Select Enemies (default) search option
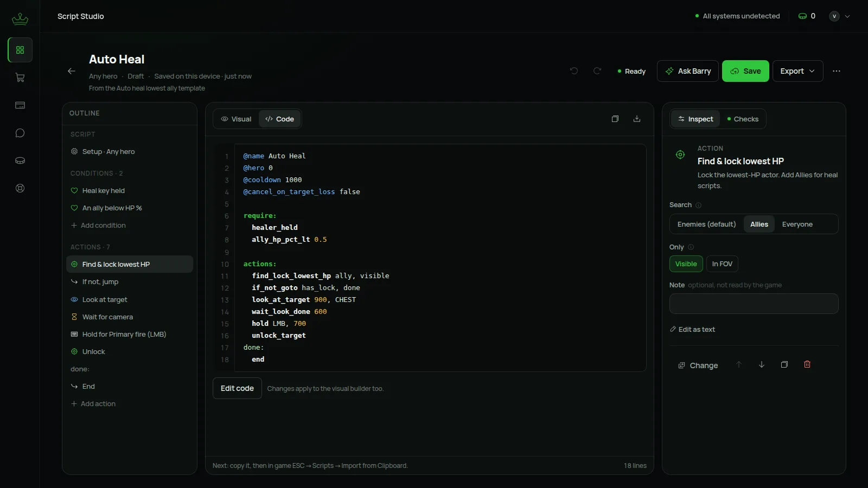868x488 pixels. coord(706,224)
